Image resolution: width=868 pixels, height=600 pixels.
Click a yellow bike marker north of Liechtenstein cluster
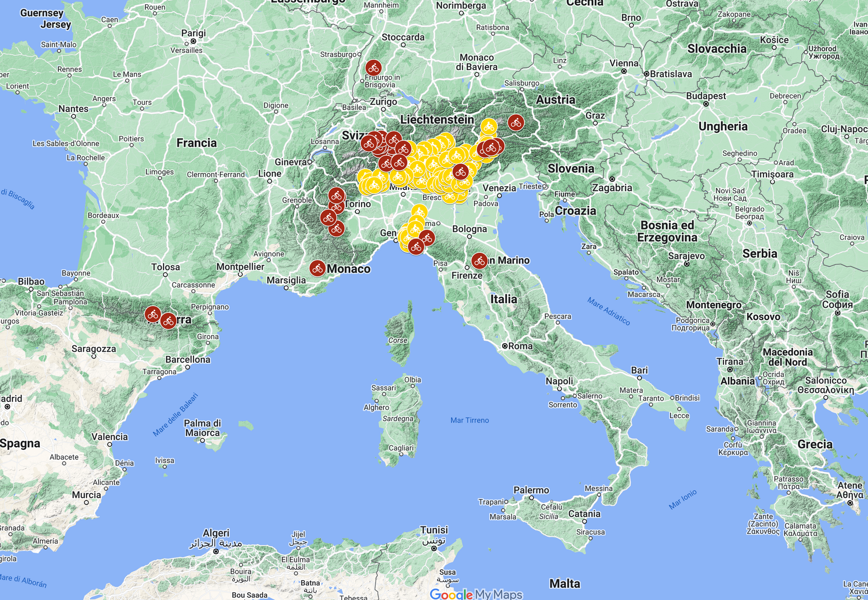488,127
